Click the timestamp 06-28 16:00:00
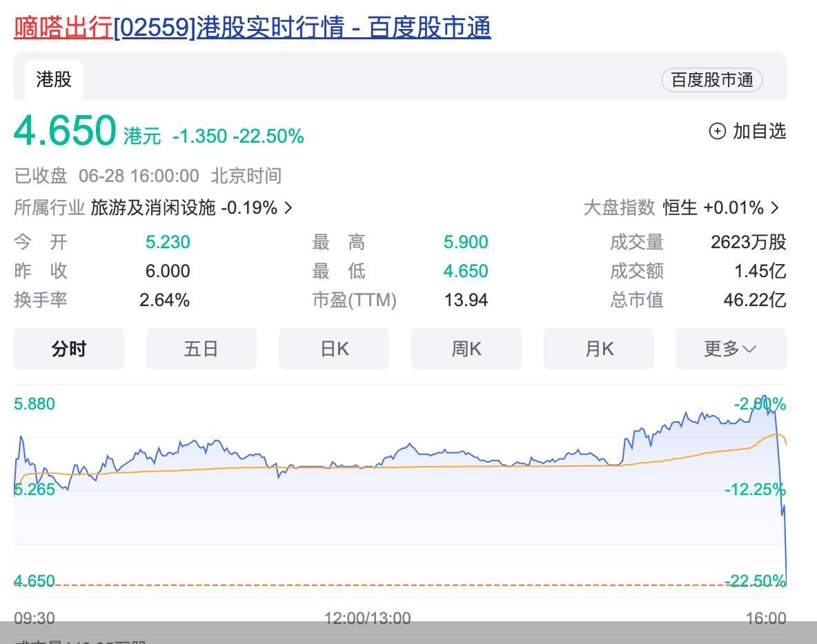This screenshot has height=644, width=817. click(x=139, y=176)
